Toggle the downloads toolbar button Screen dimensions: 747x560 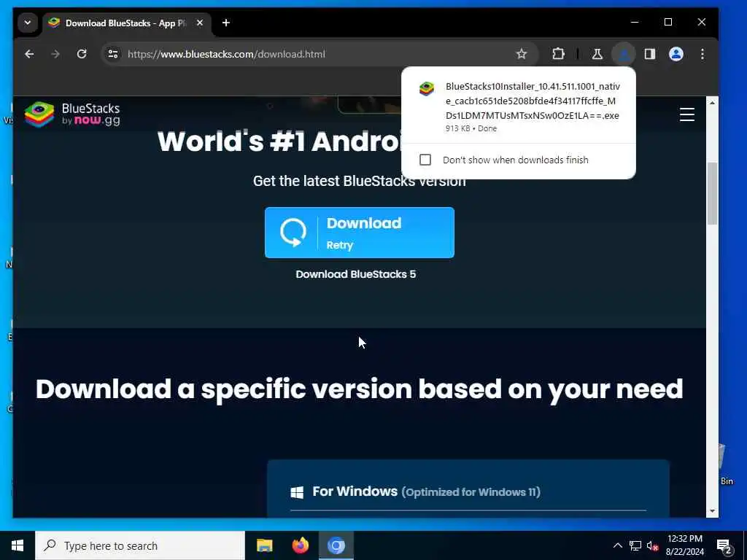point(624,54)
